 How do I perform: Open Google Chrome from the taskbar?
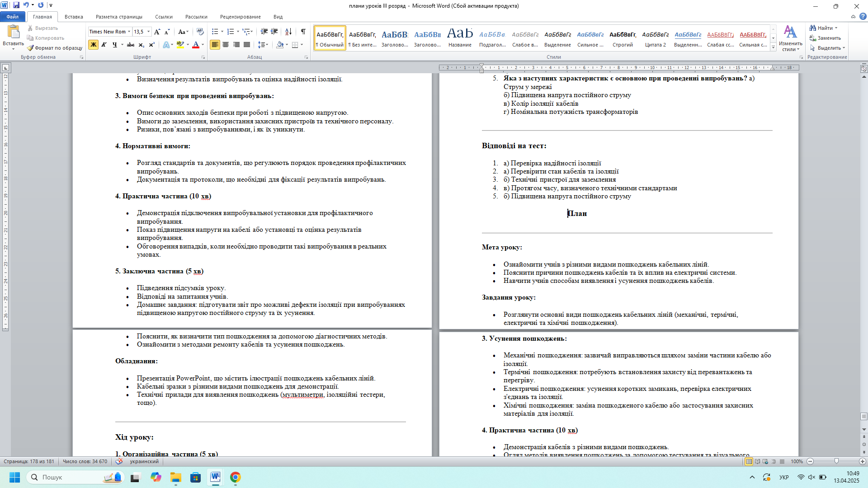click(235, 477)
